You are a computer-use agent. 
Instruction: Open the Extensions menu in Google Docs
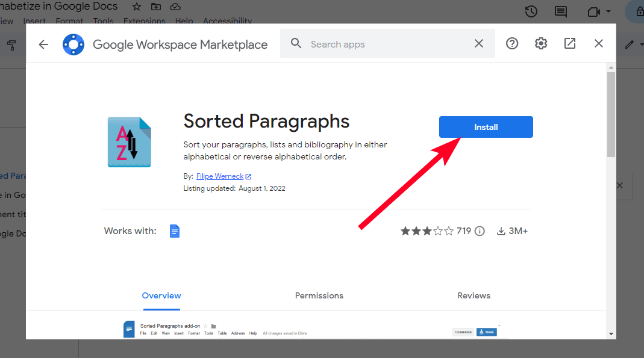tap(145, 20)
